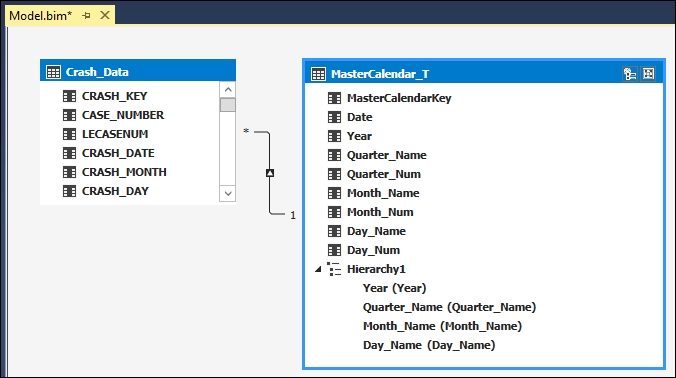Select the CRASH_KEY column icon
This screenshot has width=676, height=378.
(69, 96)
